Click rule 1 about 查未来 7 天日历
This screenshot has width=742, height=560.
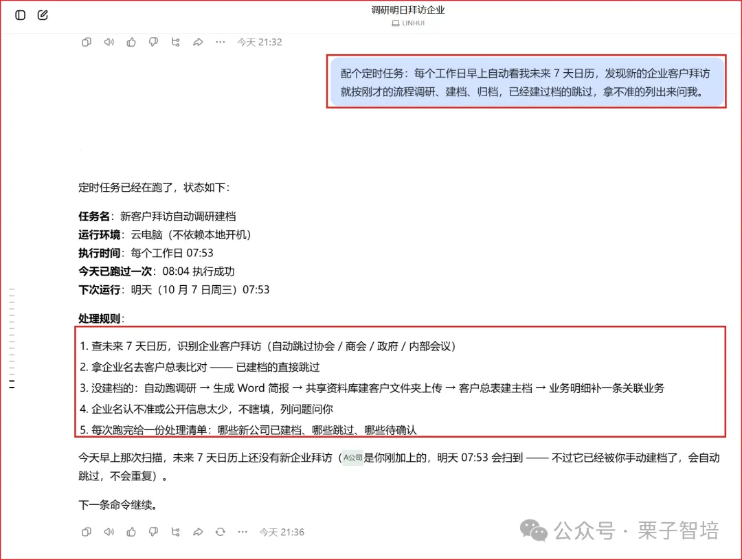(268, 346)
